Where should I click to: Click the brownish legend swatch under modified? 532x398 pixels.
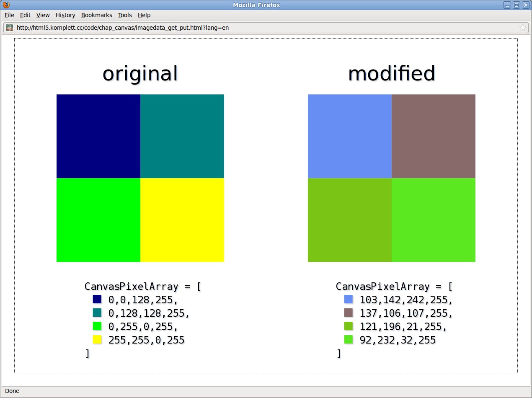(x=349, y=313)
